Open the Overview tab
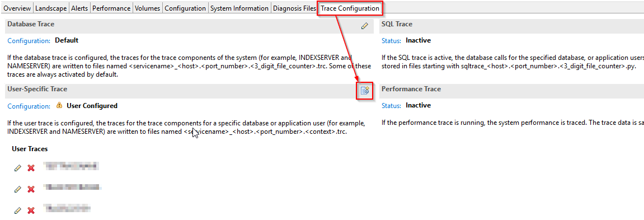The height and width of the screenshot is (220, 644). click(x=17, y=8)
